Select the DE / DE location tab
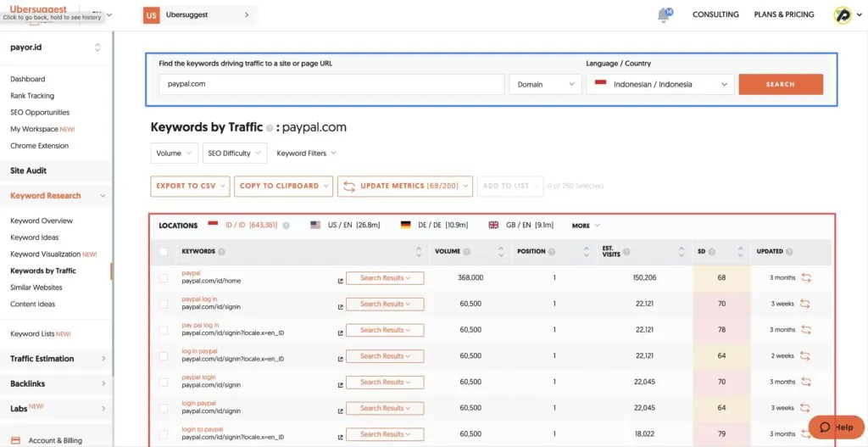The height and width of the screenshot is (447, 868). [434, 226]
